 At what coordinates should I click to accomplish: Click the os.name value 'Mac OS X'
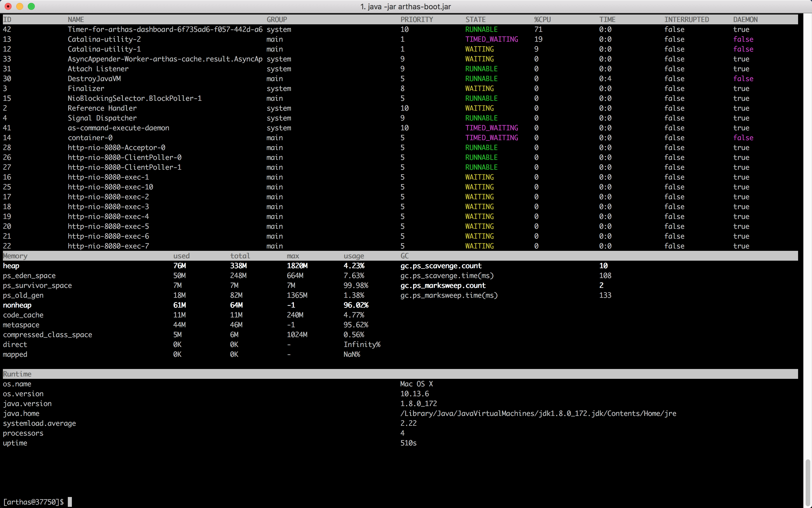pos(416,384)
